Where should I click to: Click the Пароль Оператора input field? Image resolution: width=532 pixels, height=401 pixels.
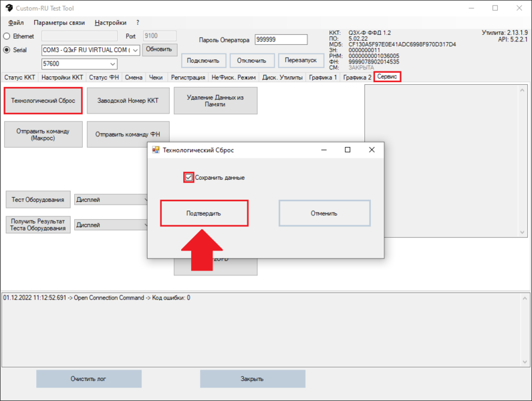[281, 39]
